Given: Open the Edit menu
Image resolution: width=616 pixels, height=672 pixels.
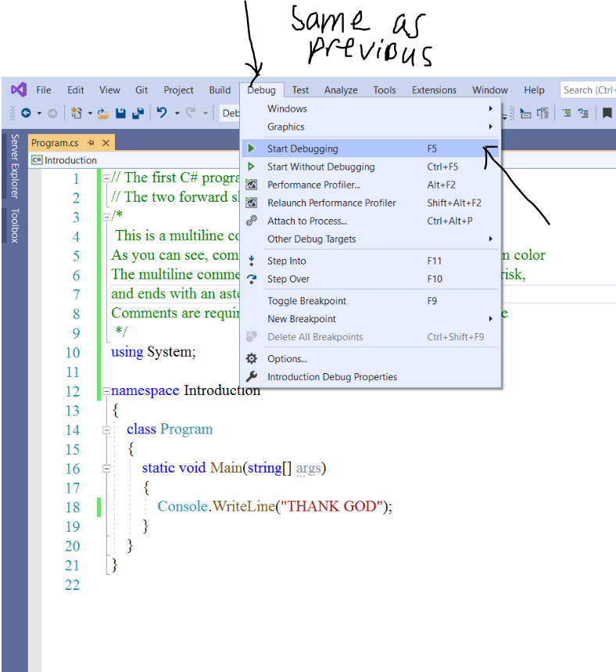Looking at the screenshot, I should click(x=75, y=90).
